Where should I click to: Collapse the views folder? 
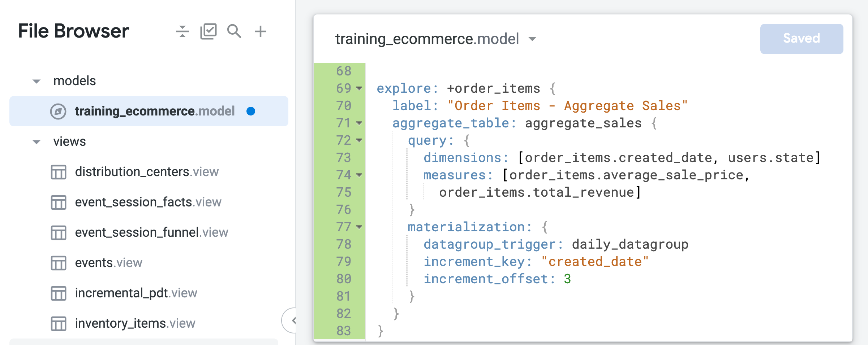(x=36, y=142)
